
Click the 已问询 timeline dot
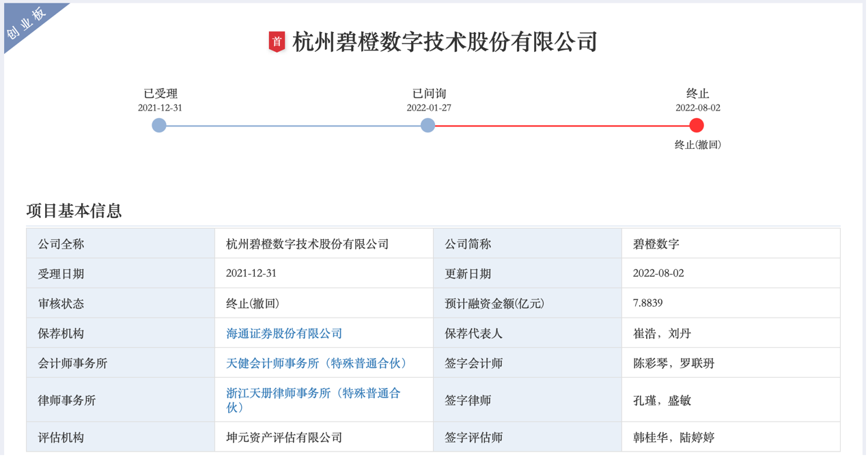427,125
